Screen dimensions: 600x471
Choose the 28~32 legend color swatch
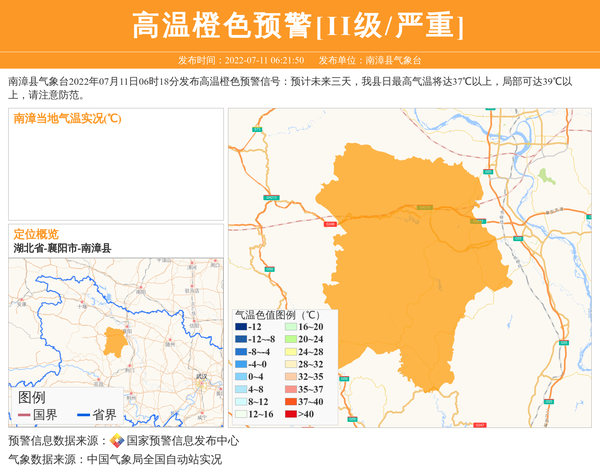[x=291, y=365]
